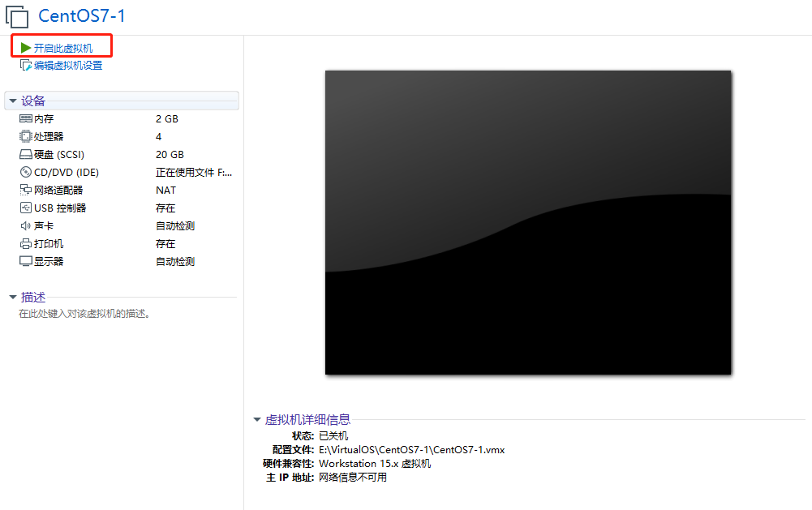Click the NAT network value
Screen dimensions: 812x510
coord(165,190)
